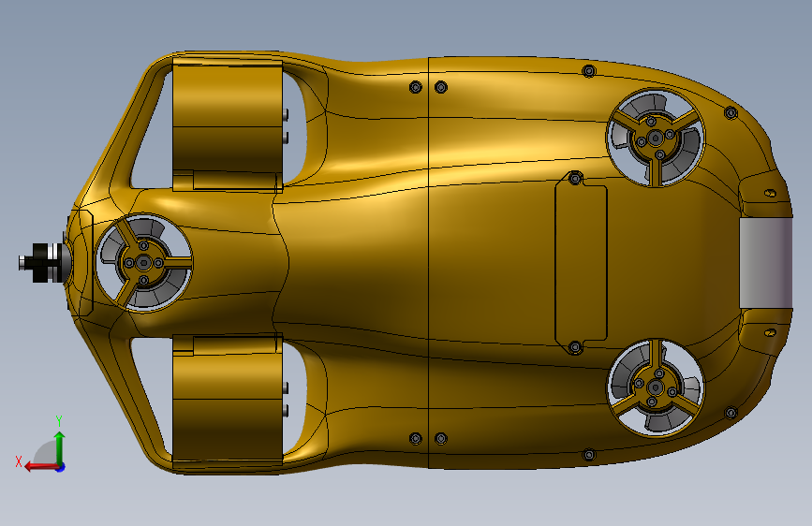Select the upper horizontal thruster duct cylinder

click(x=228, y=125)
